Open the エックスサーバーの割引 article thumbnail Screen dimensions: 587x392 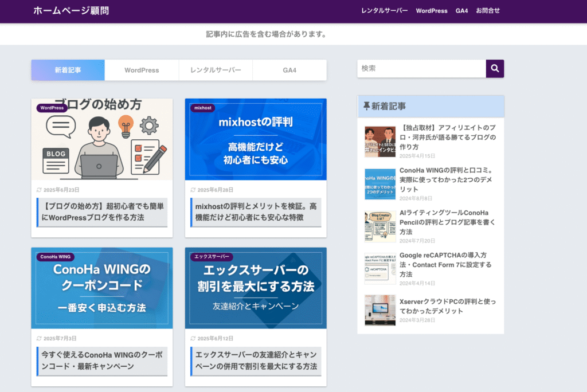(256, 288)
